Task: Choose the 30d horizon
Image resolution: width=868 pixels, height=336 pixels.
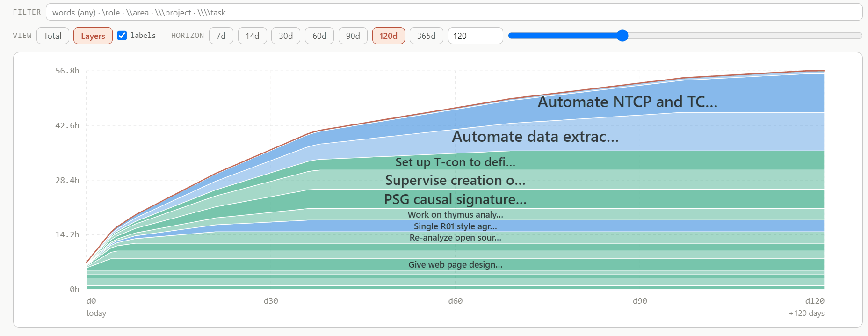Action: [x=286, y=36]
